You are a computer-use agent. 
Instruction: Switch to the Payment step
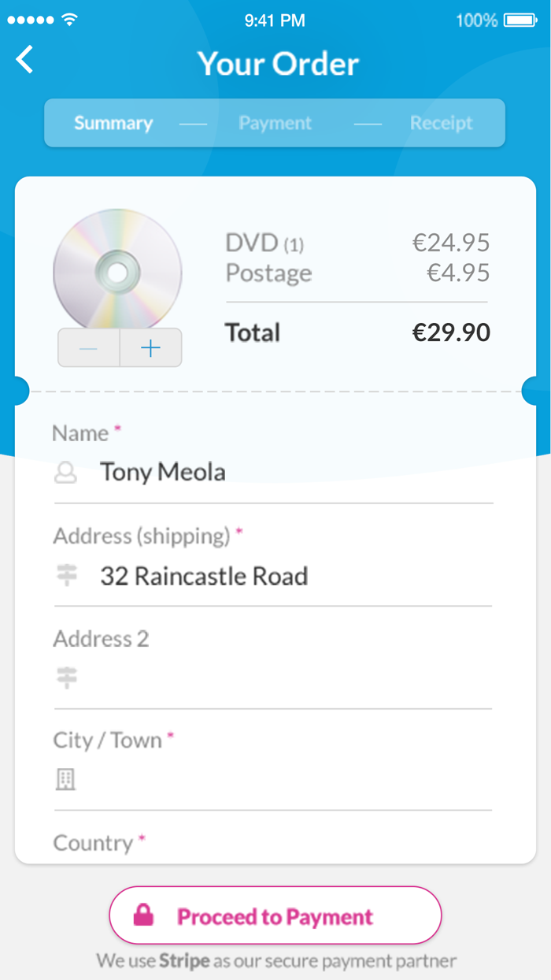[275, 123]
